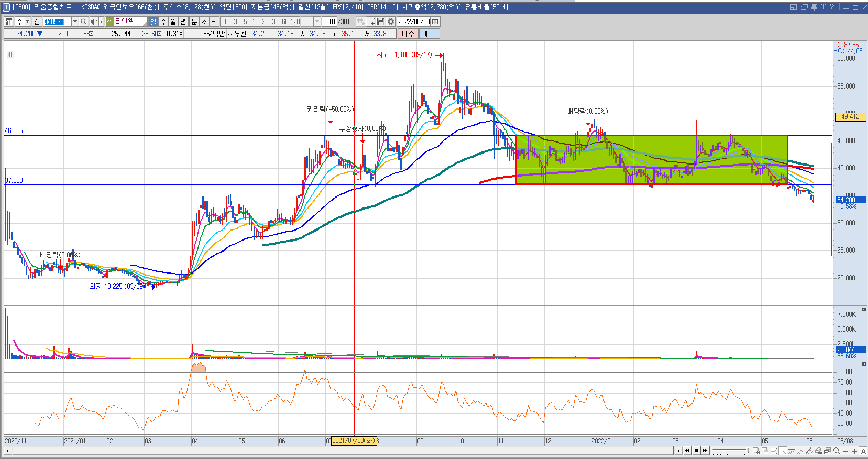The image size is (868, 459).
Task: Click the stock code input field
Action: point(57,21)
